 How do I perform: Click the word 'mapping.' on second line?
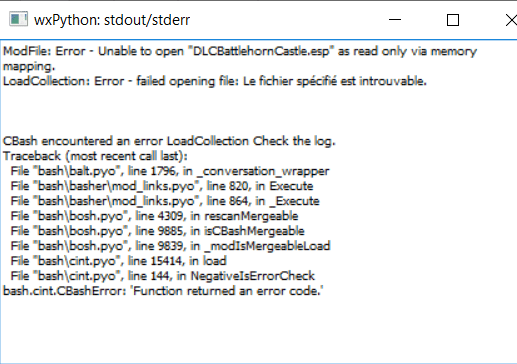tap(29, 66)
